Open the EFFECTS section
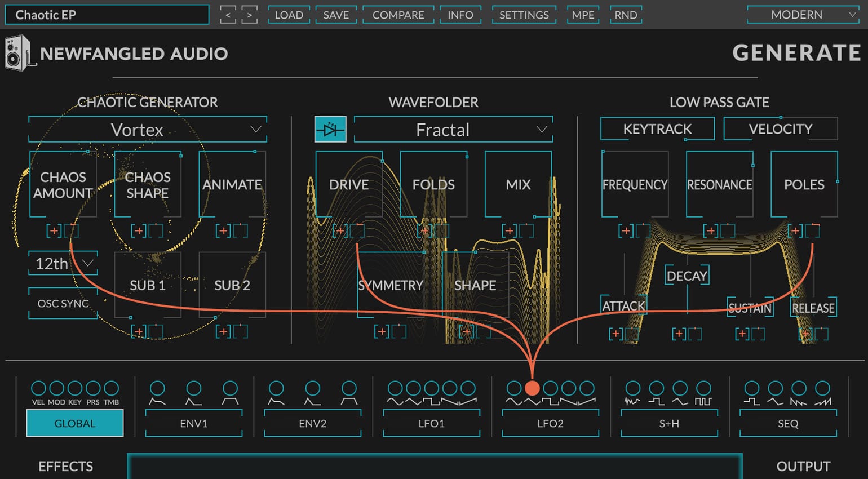Viewport: 868px width, 479px height. coord(66,466)
